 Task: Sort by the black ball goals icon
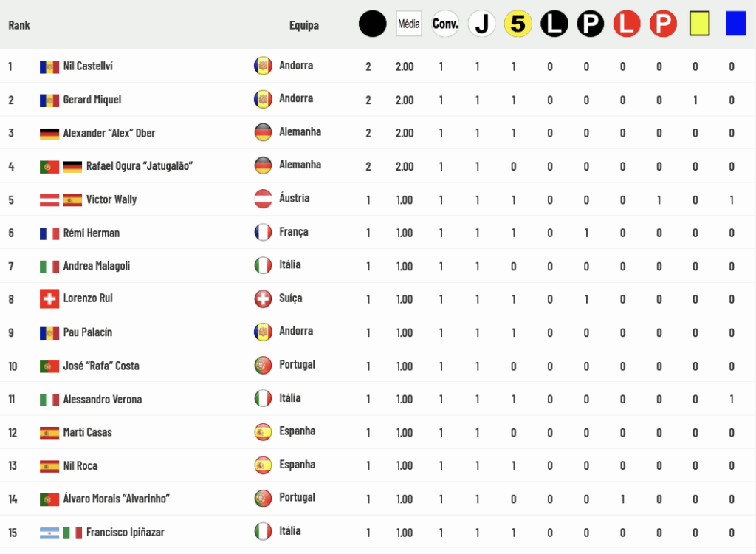(372, 24)
